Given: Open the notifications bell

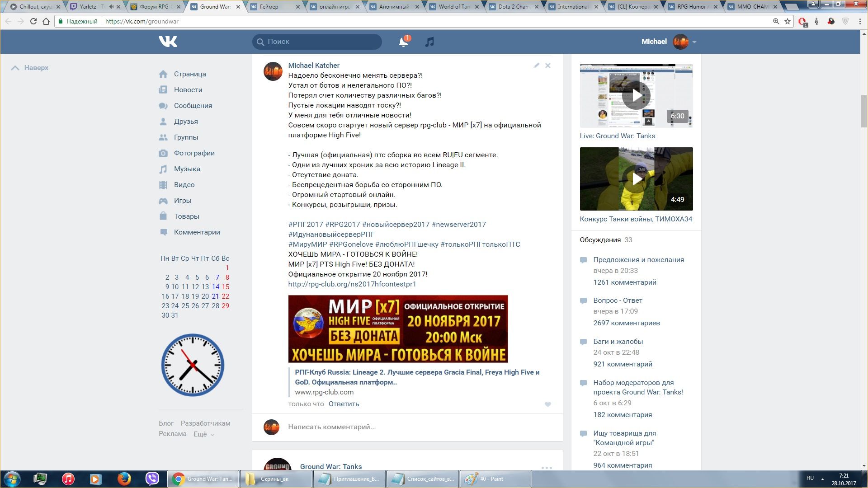Looking at the screenshot, I should [403, 42].
